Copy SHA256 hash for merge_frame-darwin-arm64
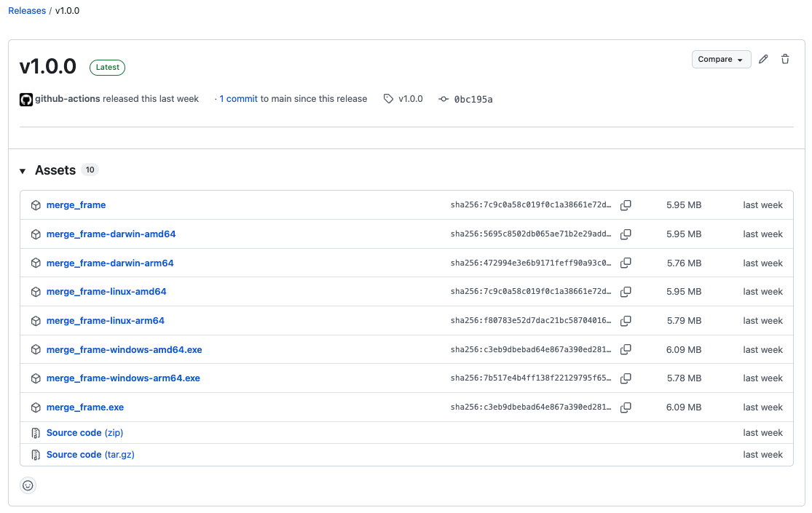 626,263
